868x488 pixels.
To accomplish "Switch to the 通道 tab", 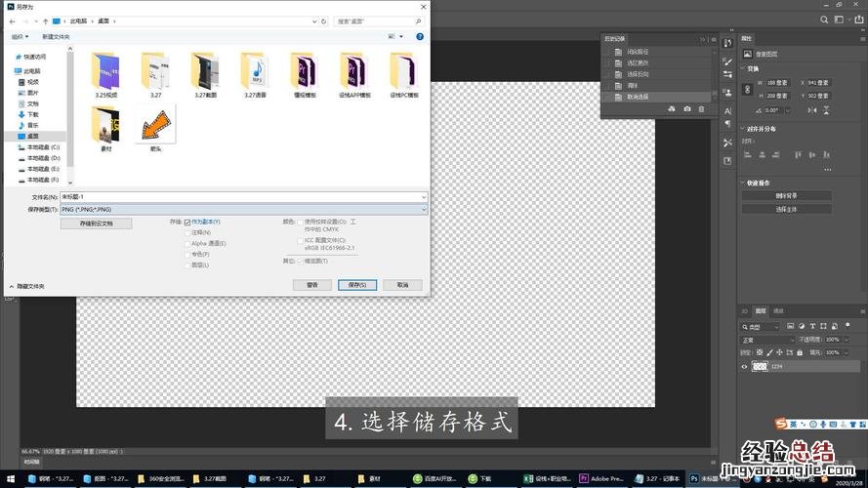I will (x=778, y=311).
